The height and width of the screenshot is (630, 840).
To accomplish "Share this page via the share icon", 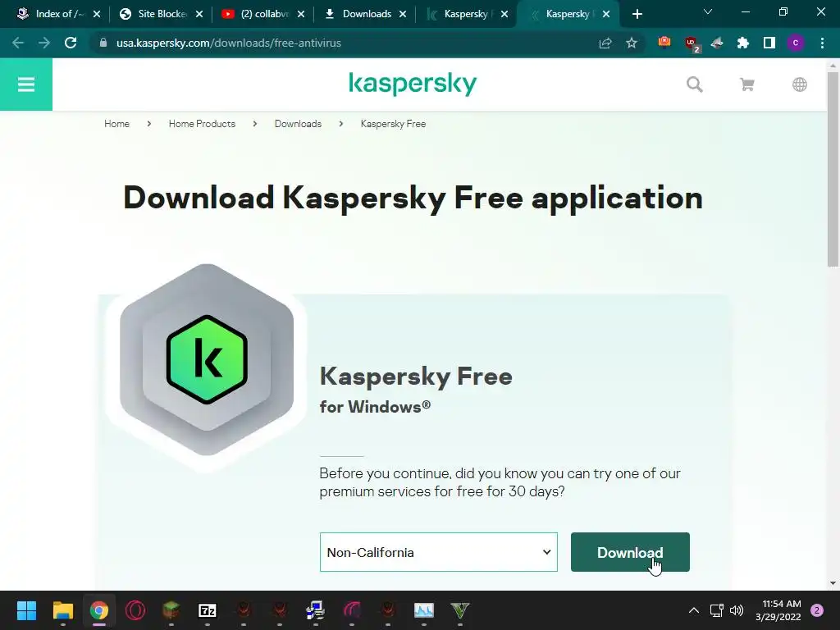I will 605,43.
